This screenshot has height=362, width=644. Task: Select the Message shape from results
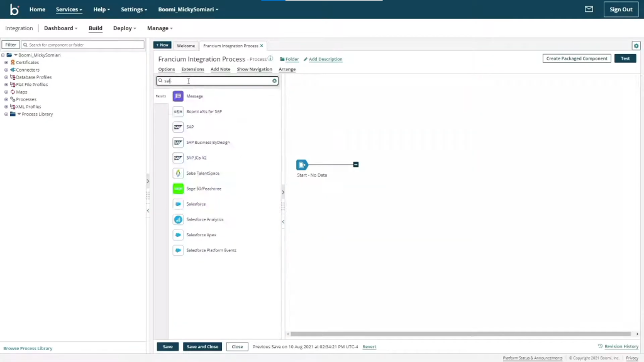pyautogui.click(x=194, y=96)
